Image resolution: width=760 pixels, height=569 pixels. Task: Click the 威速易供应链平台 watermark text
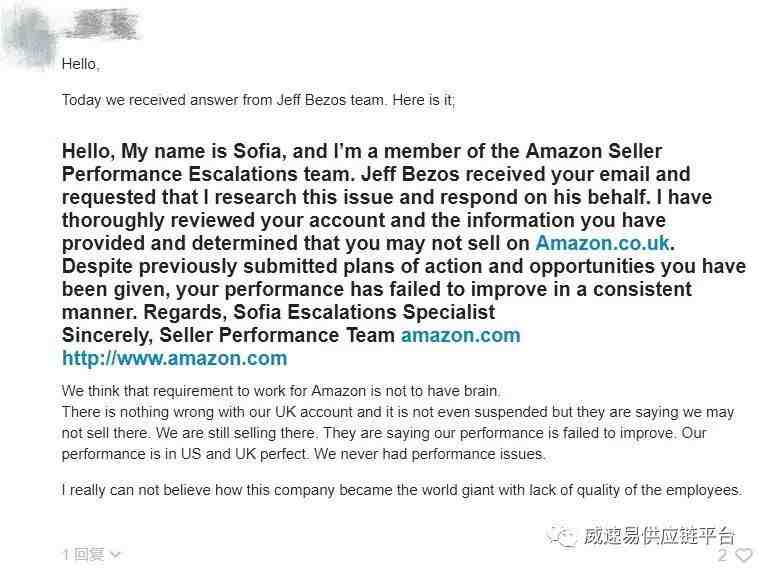click(x=659, y=536)
